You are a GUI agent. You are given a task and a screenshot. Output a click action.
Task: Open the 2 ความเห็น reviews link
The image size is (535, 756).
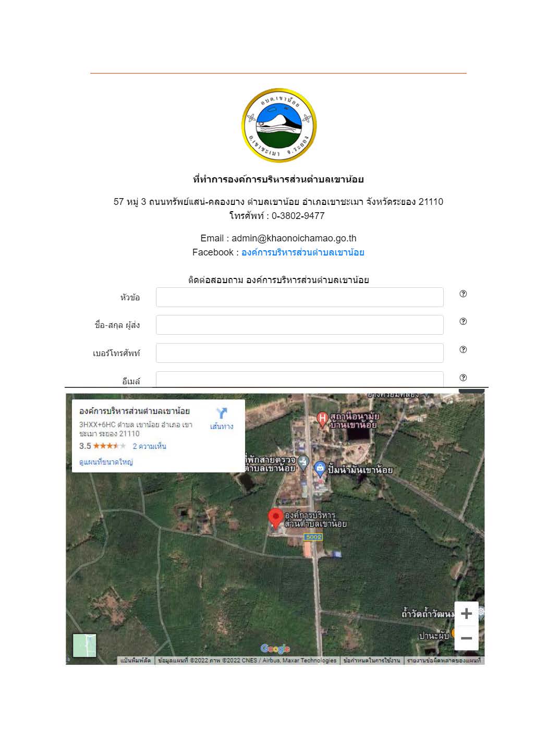[149, 446]
